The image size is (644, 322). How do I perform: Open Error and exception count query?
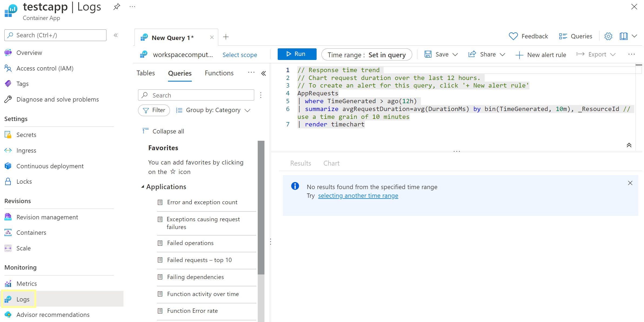(202, 202)
